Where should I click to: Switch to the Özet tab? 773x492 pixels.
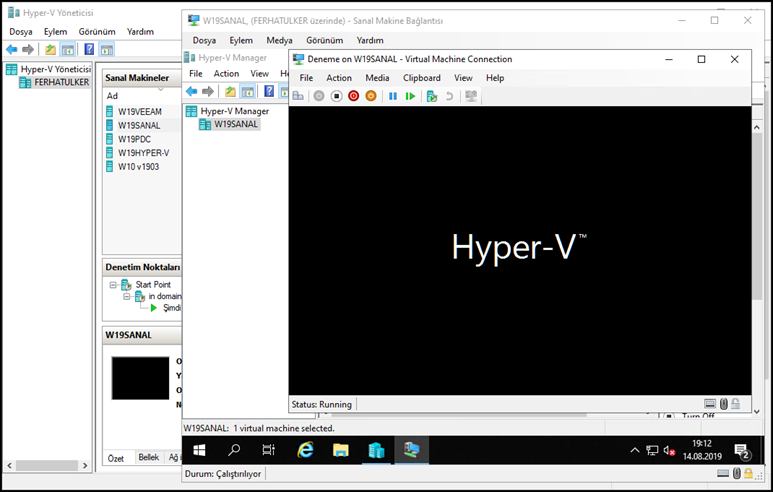(116, 458)
